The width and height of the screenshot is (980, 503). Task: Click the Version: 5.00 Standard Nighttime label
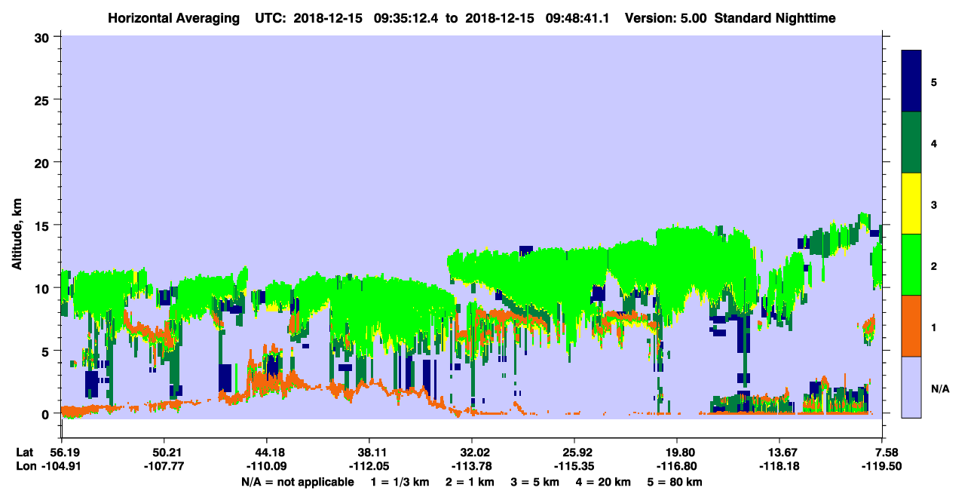[x=730, y=18]
